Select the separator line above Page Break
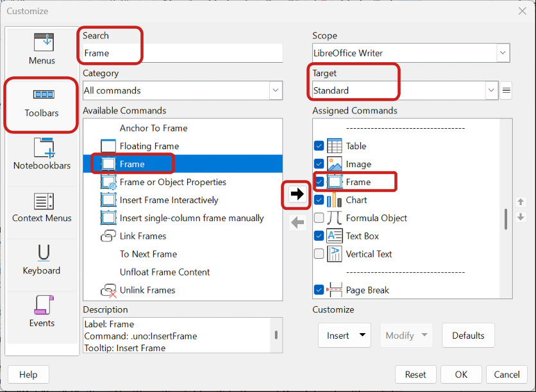536x392 pixels. [x=405, y=272]
